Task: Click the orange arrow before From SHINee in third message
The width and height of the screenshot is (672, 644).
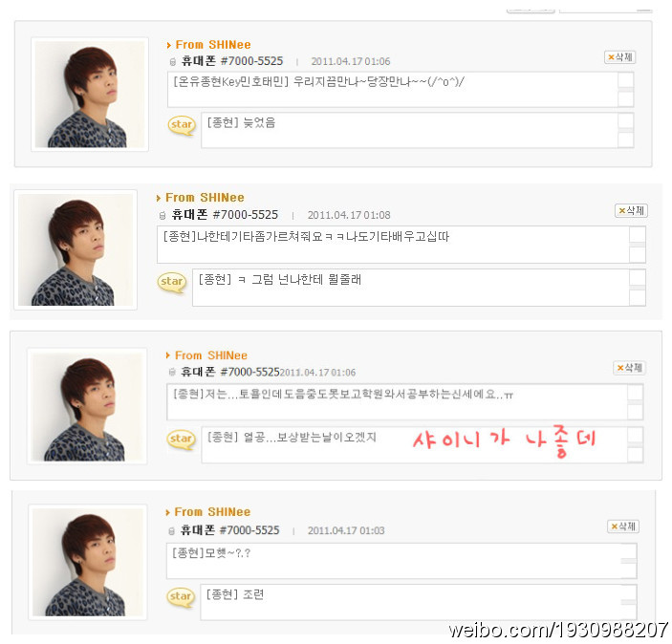Action: pos(168,355)
